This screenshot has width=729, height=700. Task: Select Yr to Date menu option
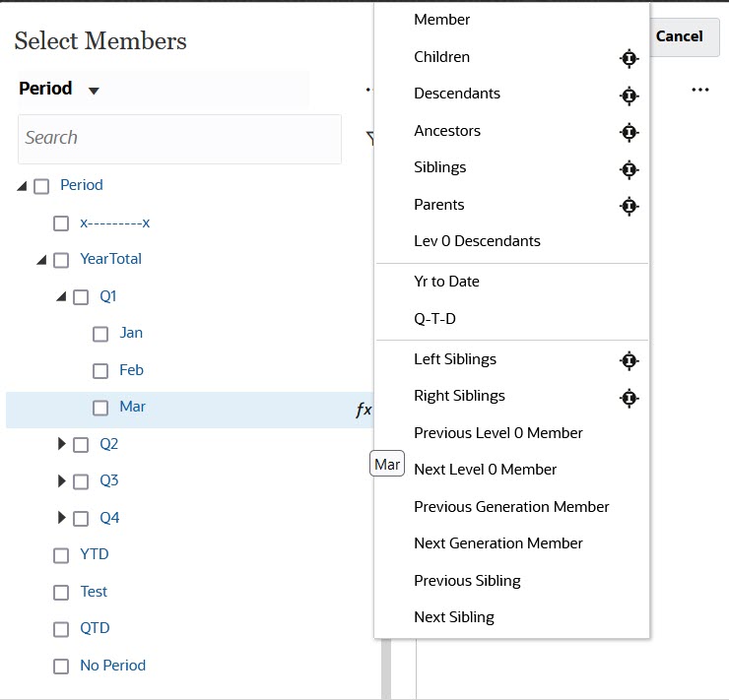pyautogui.click(x=447, y=282)
